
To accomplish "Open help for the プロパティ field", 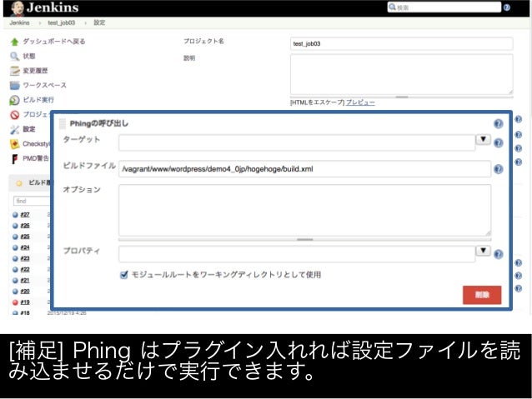I will 498,254.
